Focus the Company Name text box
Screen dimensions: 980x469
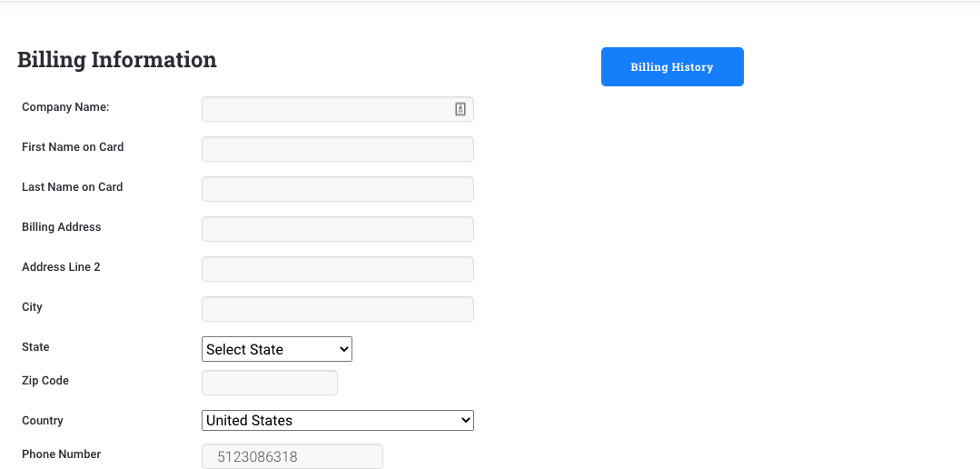click(327, 109)
